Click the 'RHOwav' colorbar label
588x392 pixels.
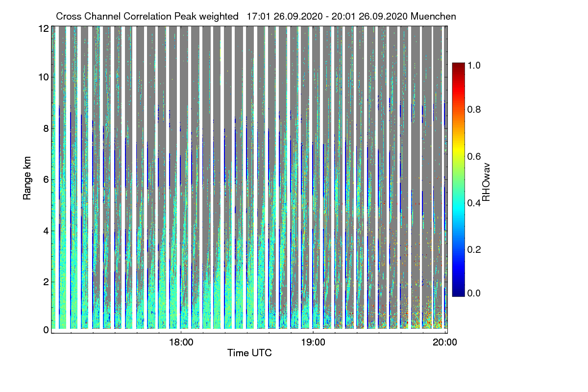[487, 182]
